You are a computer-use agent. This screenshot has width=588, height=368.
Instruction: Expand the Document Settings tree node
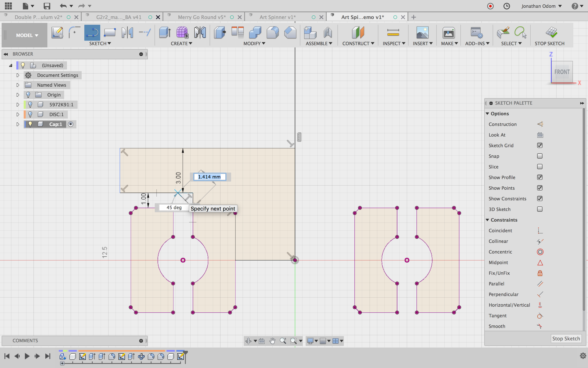click(x=18, y=75)
